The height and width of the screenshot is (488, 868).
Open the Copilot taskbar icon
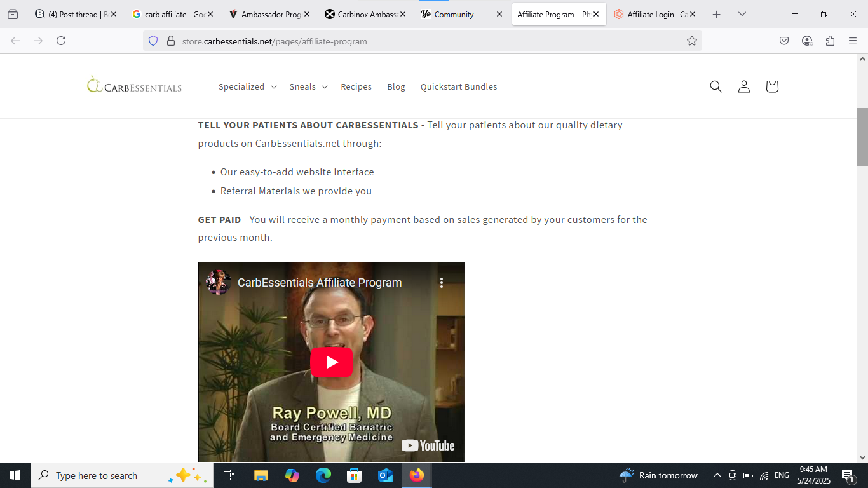click(x=292, y=475)
